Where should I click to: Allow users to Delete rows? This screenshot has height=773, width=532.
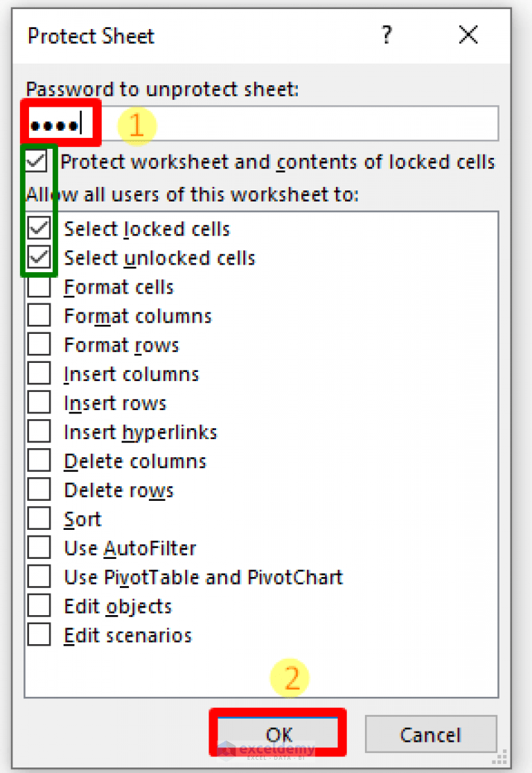[40, 490]
